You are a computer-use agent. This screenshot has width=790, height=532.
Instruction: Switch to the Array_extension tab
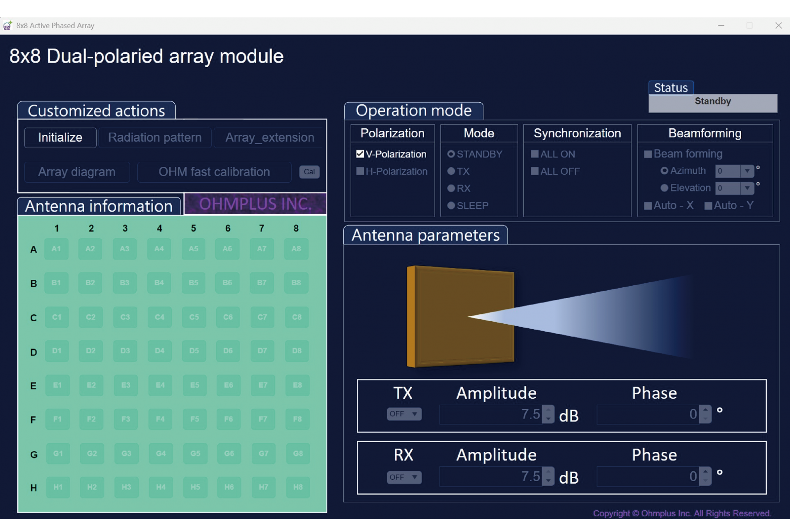pyautogui.click(x=270, y=138)
